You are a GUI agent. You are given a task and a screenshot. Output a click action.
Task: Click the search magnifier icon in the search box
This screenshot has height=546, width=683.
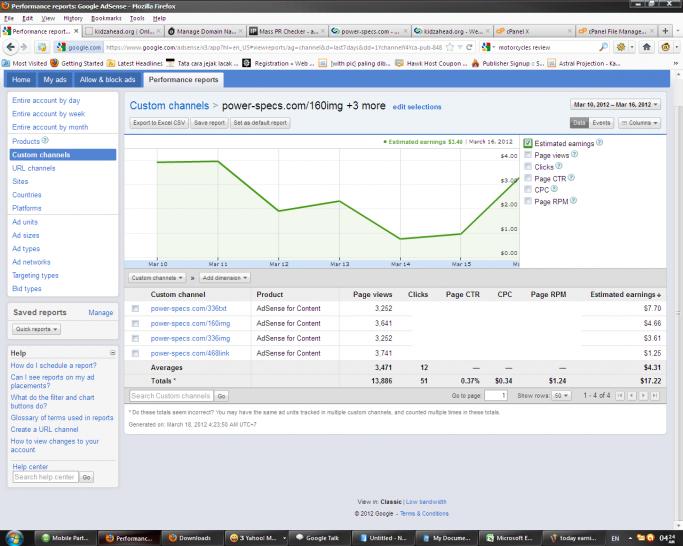(x=603, y=47)
